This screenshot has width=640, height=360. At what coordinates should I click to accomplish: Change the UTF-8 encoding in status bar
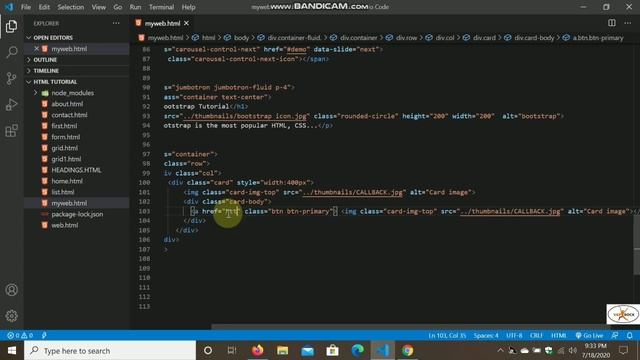pyautogui.click(x=514, y=336)
